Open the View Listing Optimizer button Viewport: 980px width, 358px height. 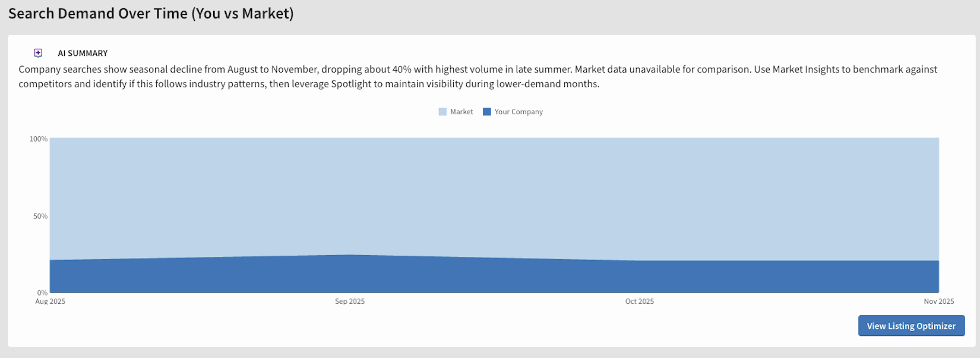[911, 326]
